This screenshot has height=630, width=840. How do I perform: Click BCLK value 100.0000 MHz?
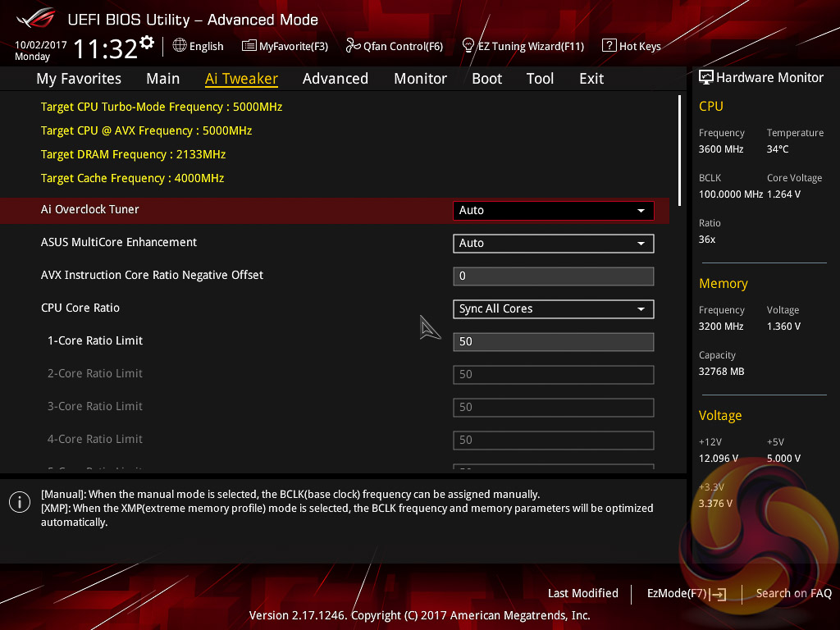pyautogui.click(x=730, y=194)
